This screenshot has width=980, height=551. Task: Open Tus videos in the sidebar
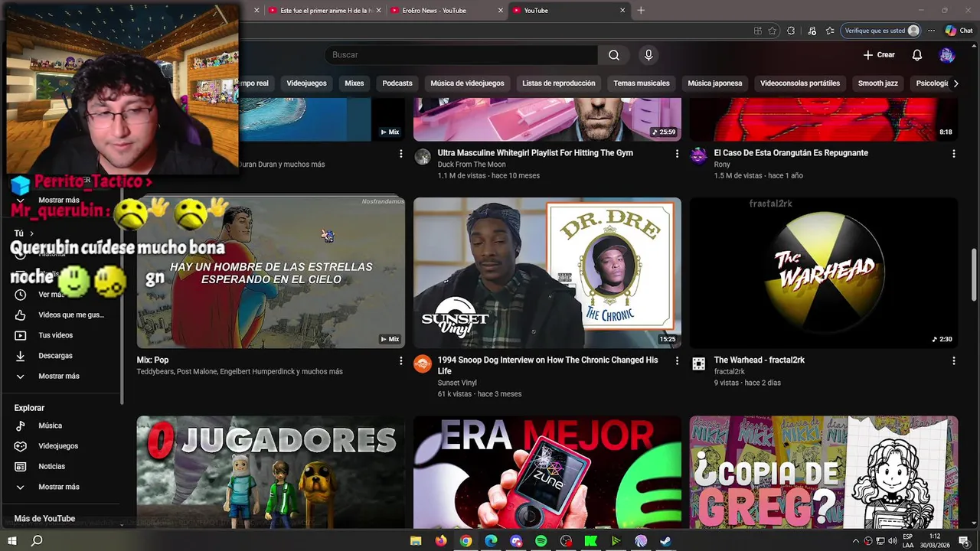point(61,335)
